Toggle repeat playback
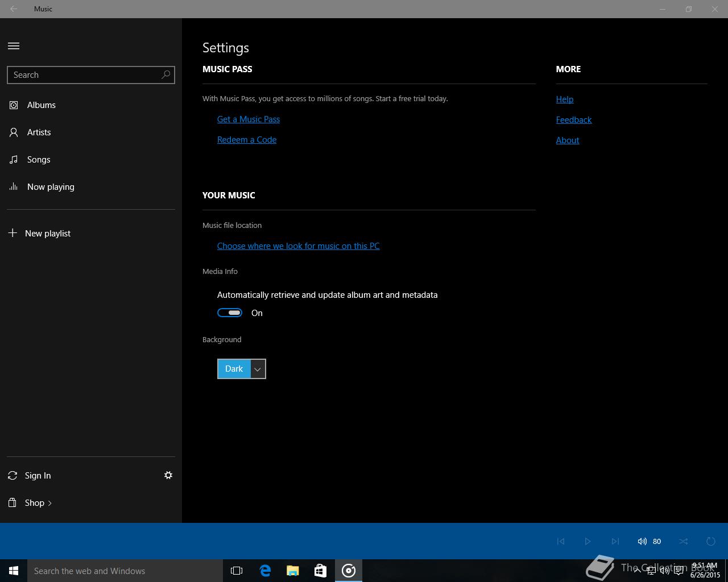Viewport: 728px width, 582px height. pyautogui.click(x=711, y=541)
